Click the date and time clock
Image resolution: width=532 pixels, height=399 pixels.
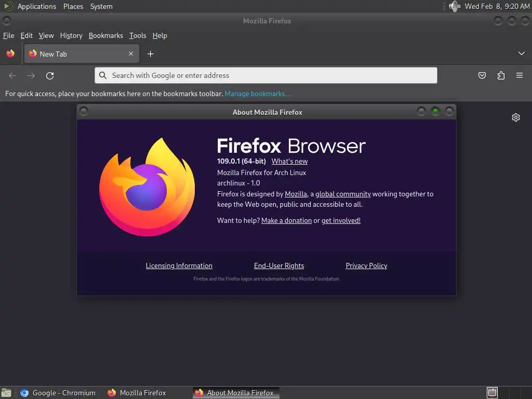(497, 6)
